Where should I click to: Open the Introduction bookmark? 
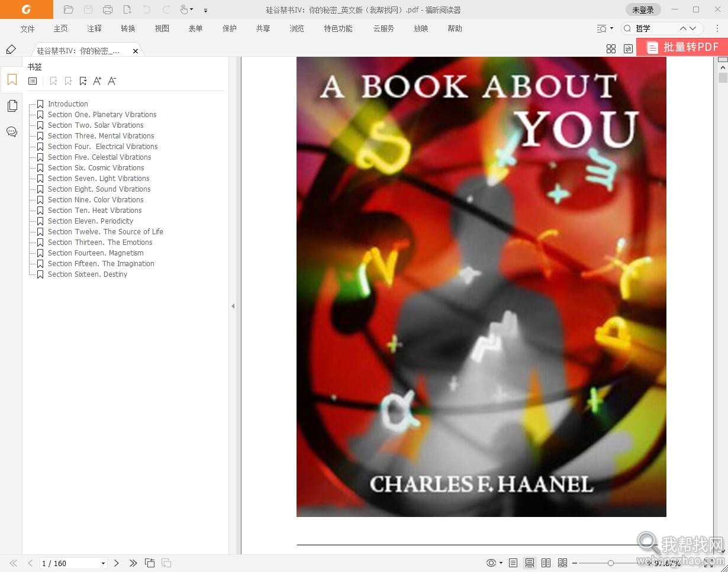[x=67, y=104]
